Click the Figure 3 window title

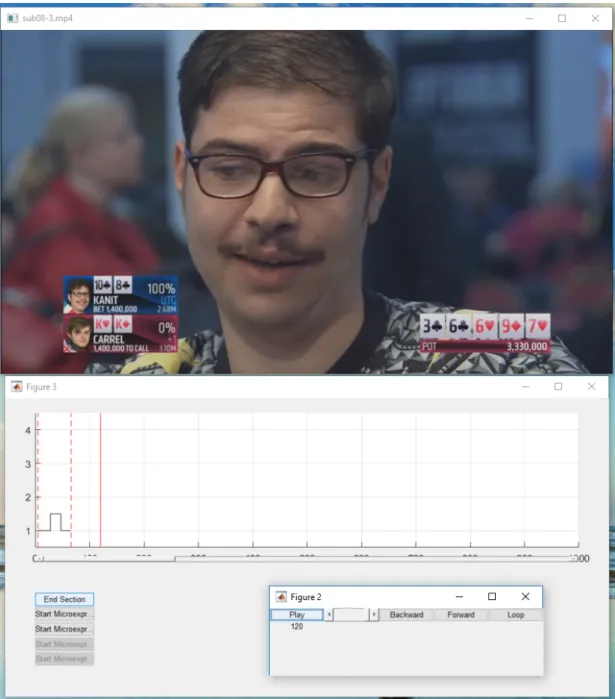[x=41, y=387]
